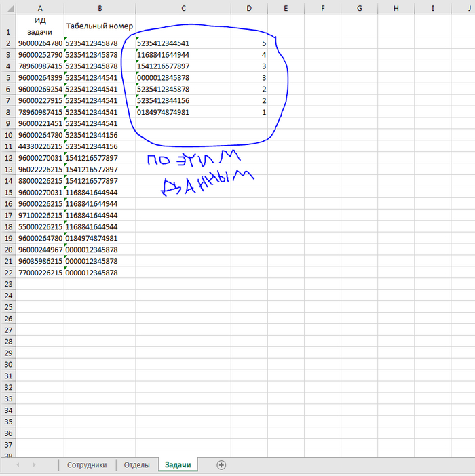Screen dimensions: 475x476
Task: Click cell D2 with count 5
Action: point(249,43)
